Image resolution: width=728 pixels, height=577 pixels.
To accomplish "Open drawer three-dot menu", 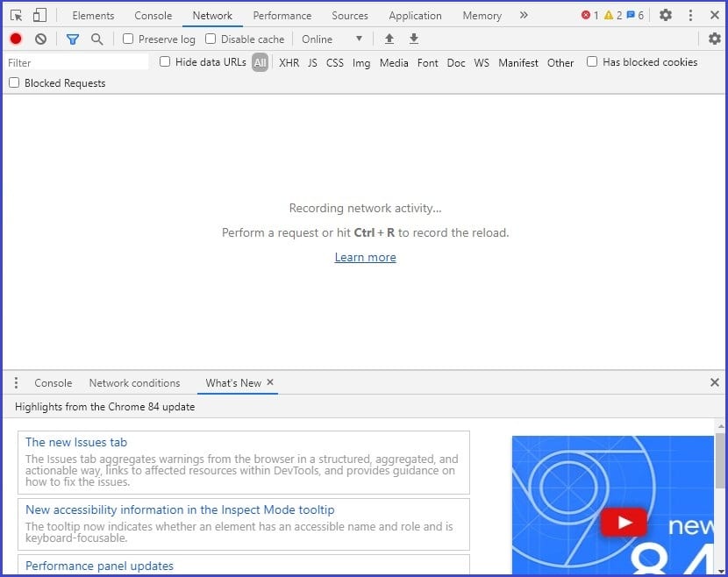I will pyautogui.click(x=17, y=382).
